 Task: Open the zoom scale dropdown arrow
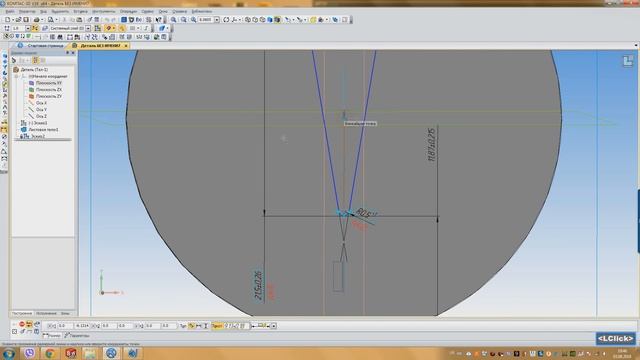(217, 20)
